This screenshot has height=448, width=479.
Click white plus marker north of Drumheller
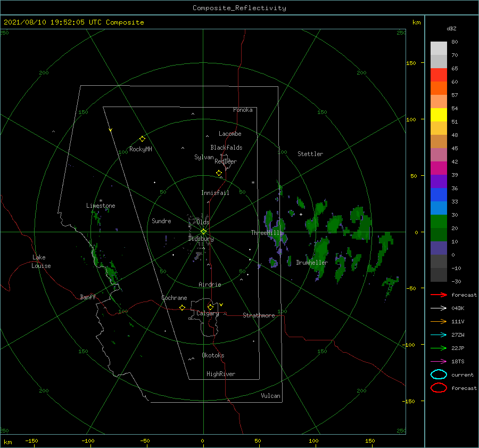[301, 214]
